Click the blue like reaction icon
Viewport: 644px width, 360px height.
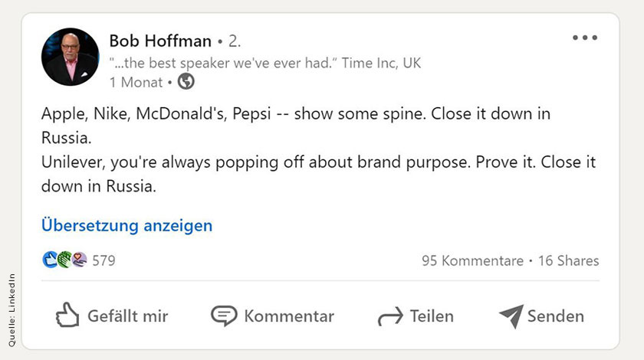(x=50, y=260)
